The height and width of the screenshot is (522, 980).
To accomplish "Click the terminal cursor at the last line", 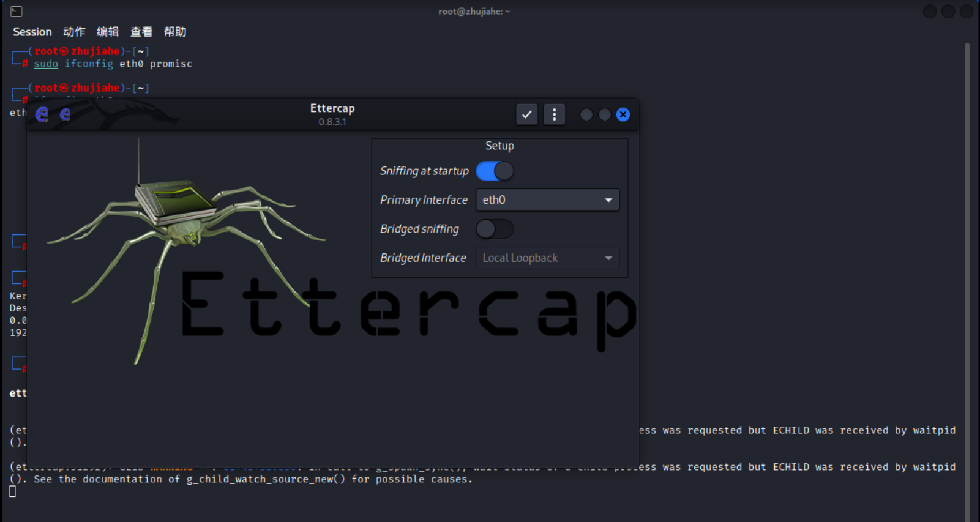I will (x=13, y=491).
